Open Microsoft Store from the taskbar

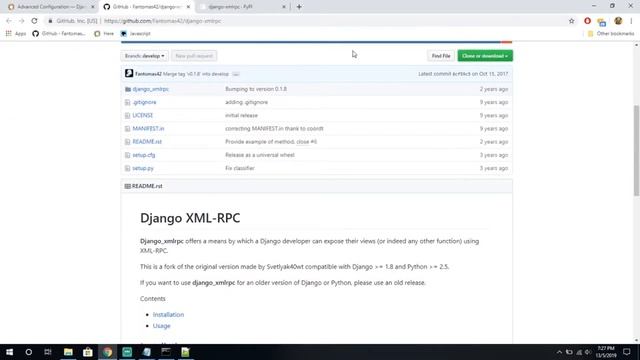click(88, 352)
